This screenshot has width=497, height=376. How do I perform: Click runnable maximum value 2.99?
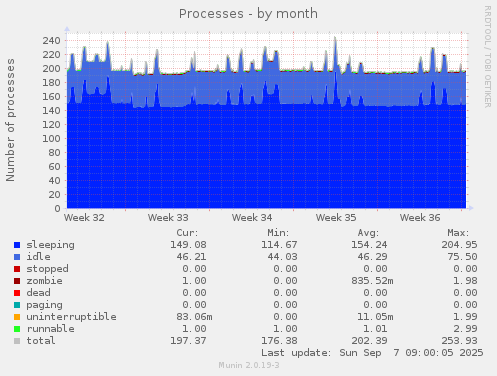click(465, 329)
